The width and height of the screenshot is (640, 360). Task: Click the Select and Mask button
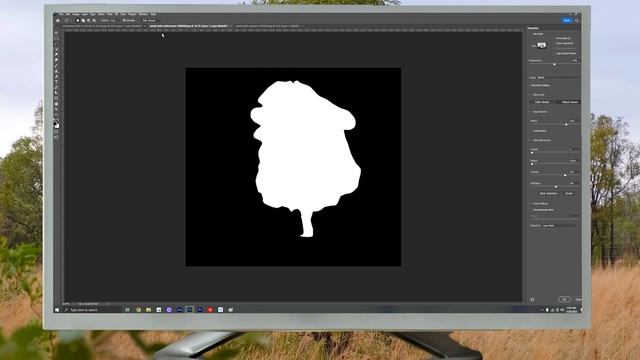tap(149, 20)
